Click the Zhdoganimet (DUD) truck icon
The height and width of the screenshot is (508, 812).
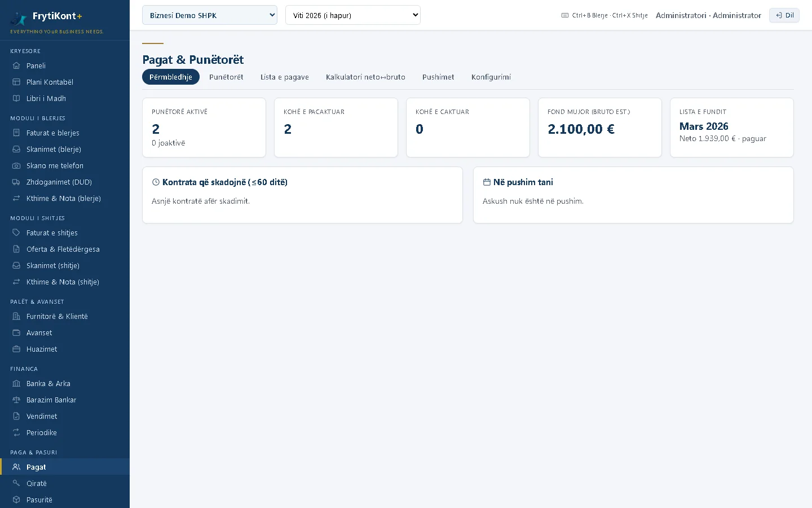pos(16,182)
